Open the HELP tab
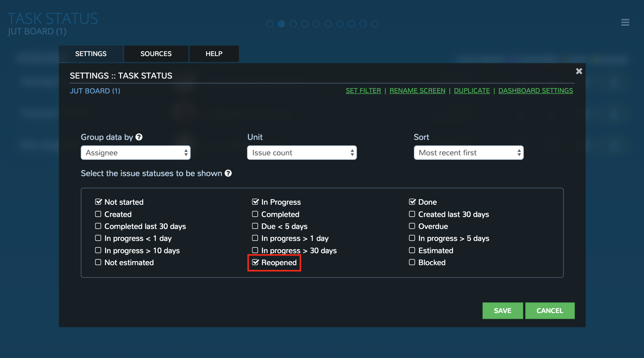 click(214, 54)
